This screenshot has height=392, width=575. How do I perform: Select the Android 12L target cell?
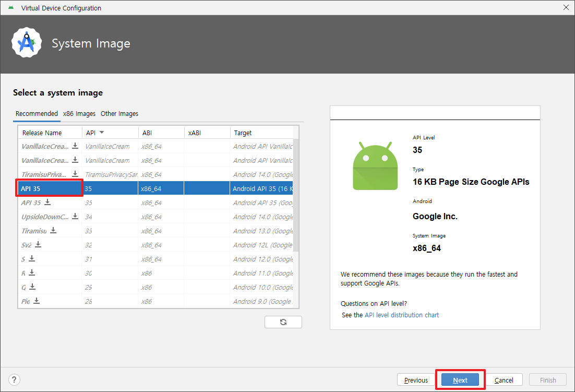(x=262, y=245)
